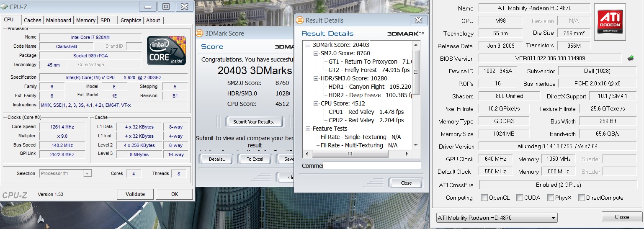Click the Core Speed 1261.4 MHz value
Screen dimensions: 644x229
coord(62,126)
